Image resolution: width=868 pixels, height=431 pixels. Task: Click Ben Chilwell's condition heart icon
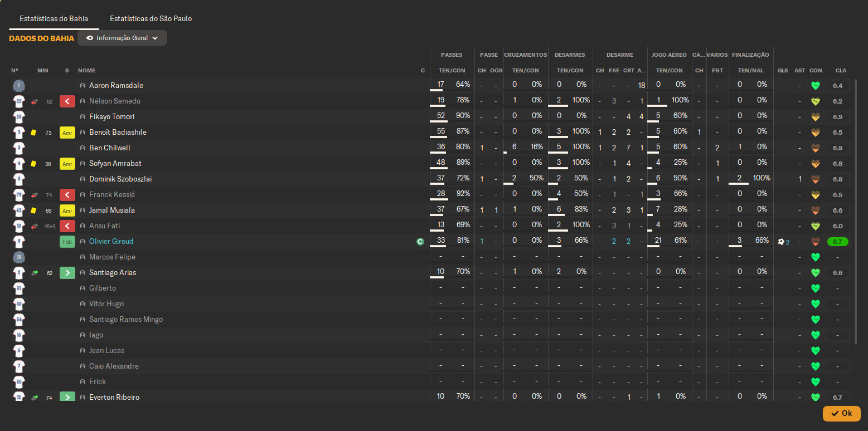tap(816, 148)
